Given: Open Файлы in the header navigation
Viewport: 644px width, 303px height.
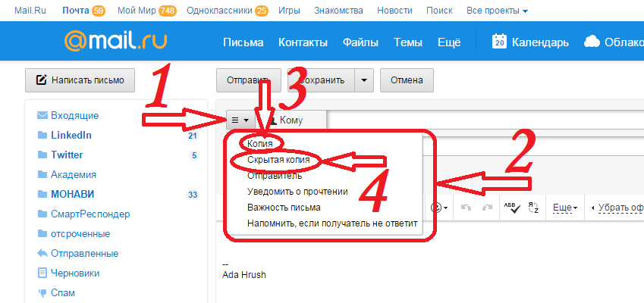Looking at the screenshot, I should (360, 42).
